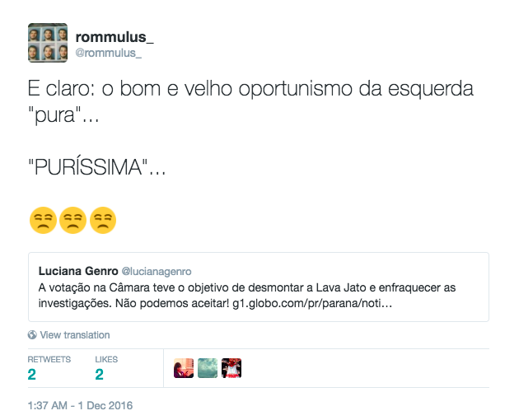Click the teal middle liker avatar
This screenshot has height=420, width=519.
click(208, 368)
